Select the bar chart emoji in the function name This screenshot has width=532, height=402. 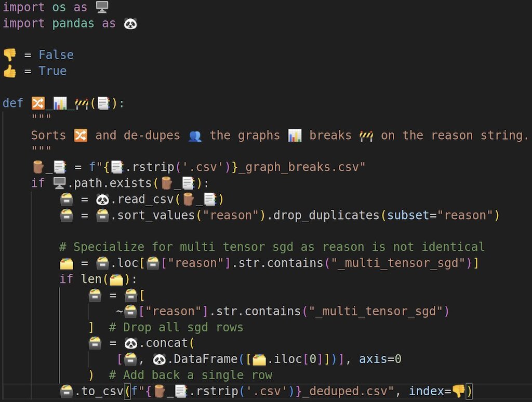point(60,103)
